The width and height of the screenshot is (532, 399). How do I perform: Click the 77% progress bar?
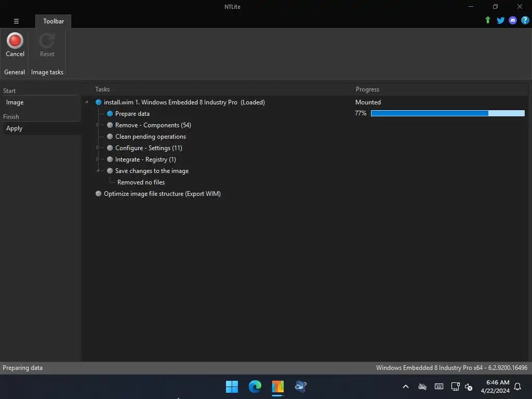447,113
